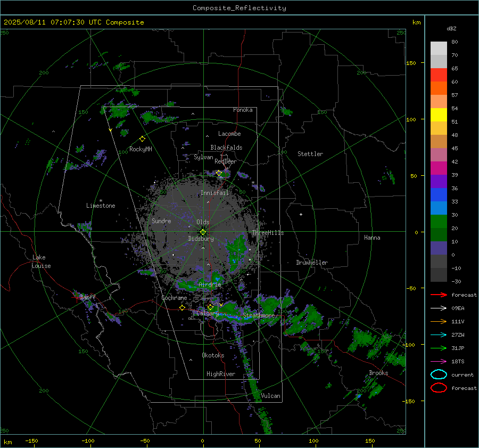Click the Innisfail label

coord(215,193)
